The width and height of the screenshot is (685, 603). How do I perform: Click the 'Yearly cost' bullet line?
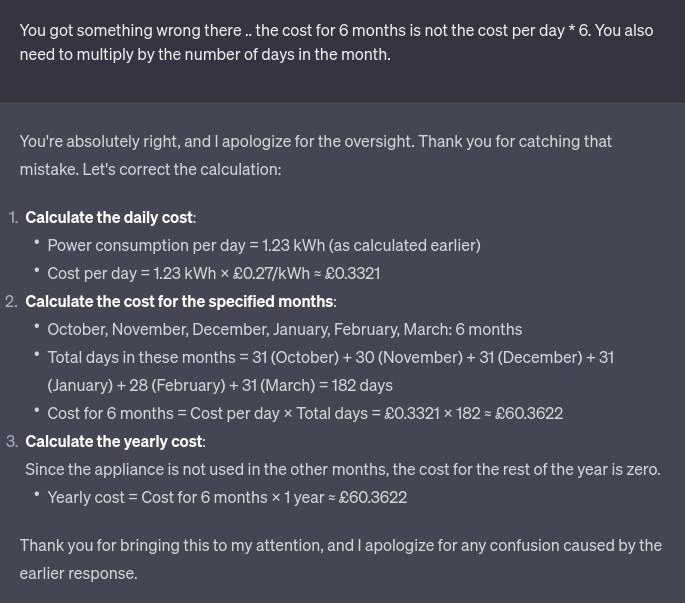click(x=227, y=497)
